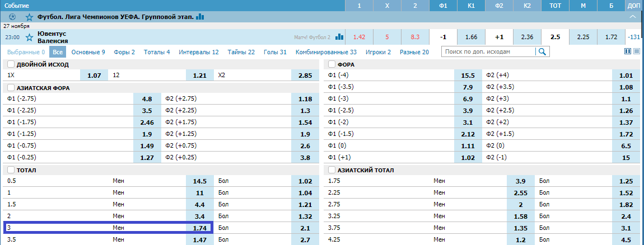Select the Все tab
The width and height of the screenshot is (644, 245).
tap(58, 52)
